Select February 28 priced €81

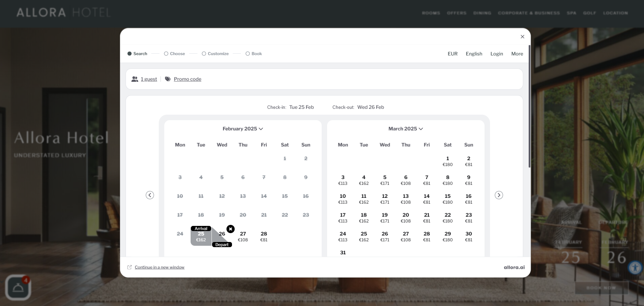coord(264,237)
